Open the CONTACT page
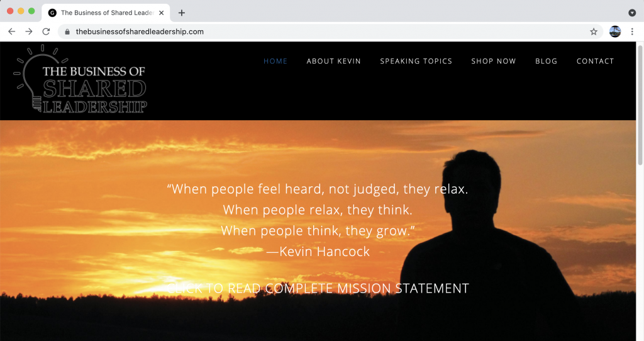This screenshot has width=644, height=341. (x=595, y=61)
